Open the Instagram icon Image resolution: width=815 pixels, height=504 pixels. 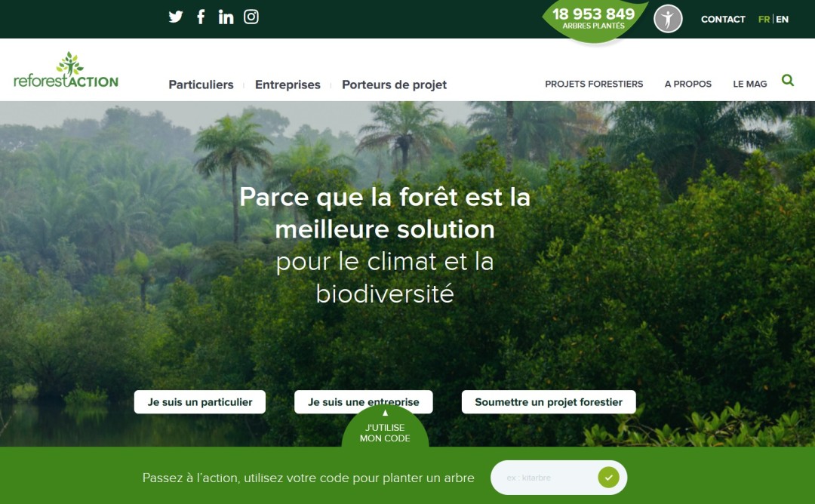click(251, 17)
